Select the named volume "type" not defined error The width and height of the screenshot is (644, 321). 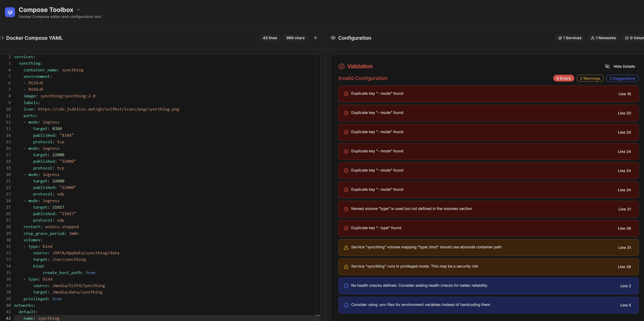pos(411,209)
